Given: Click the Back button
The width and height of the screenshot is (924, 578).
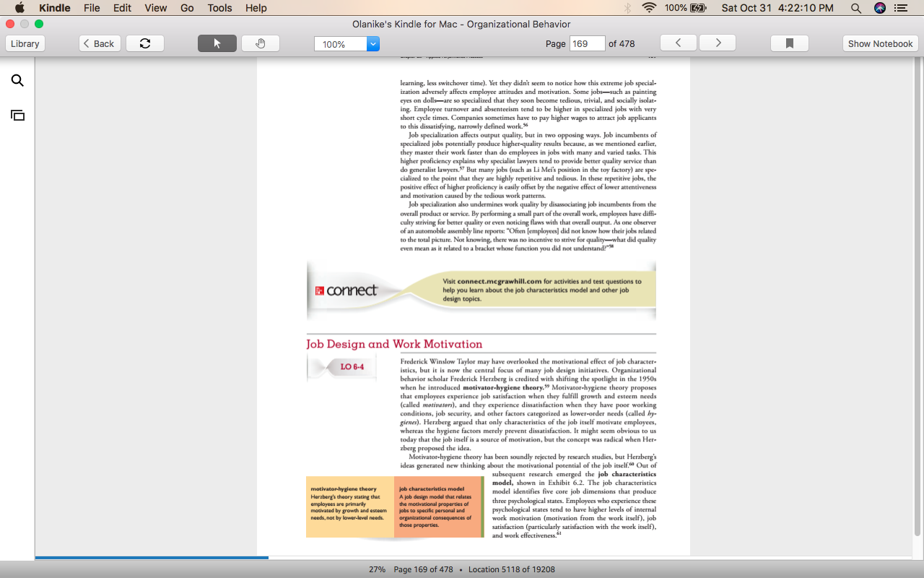Looking at the screenshot, I should pyautogui.click(x=100, y=43).
